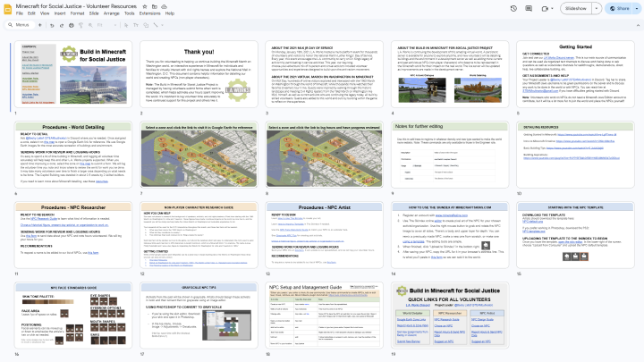Select Procedures - NPC Researcher slide

tap(73, 235)
